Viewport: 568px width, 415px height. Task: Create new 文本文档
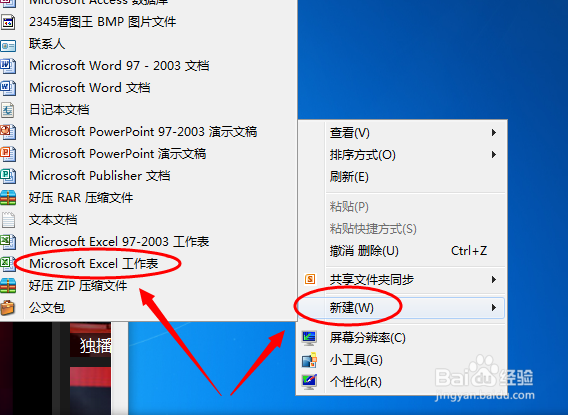point(53,220)
